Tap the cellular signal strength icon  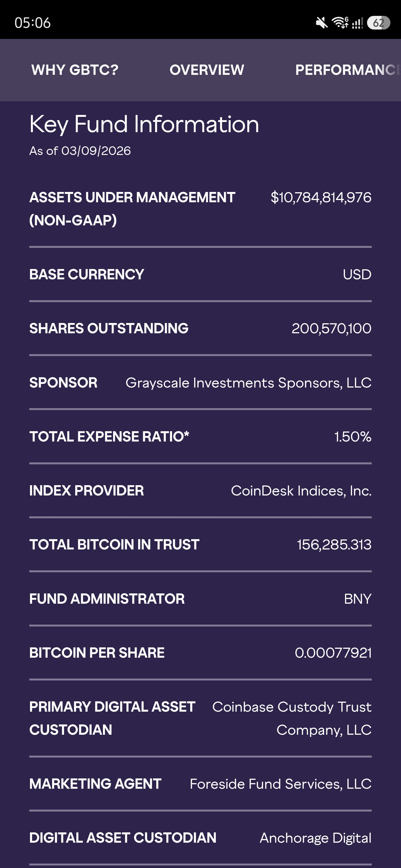[x=357, y=23]
